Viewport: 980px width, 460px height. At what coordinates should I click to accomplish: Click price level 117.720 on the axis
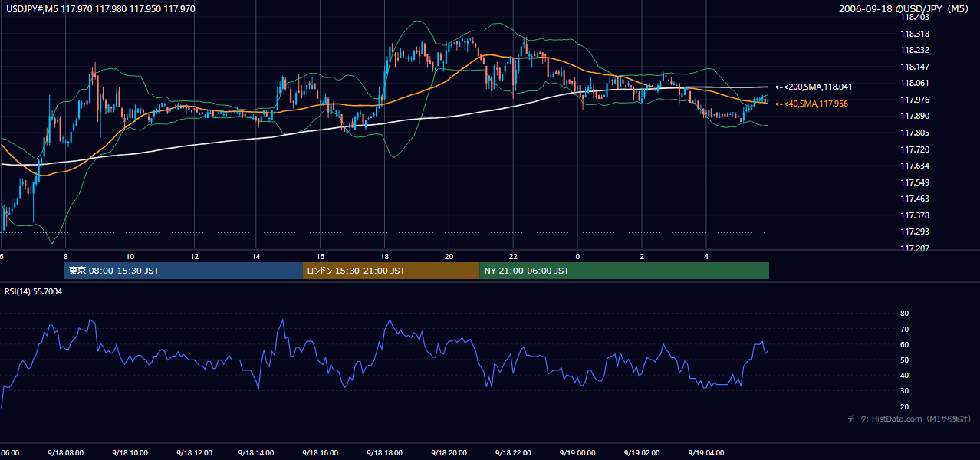(x=914, y=149)
